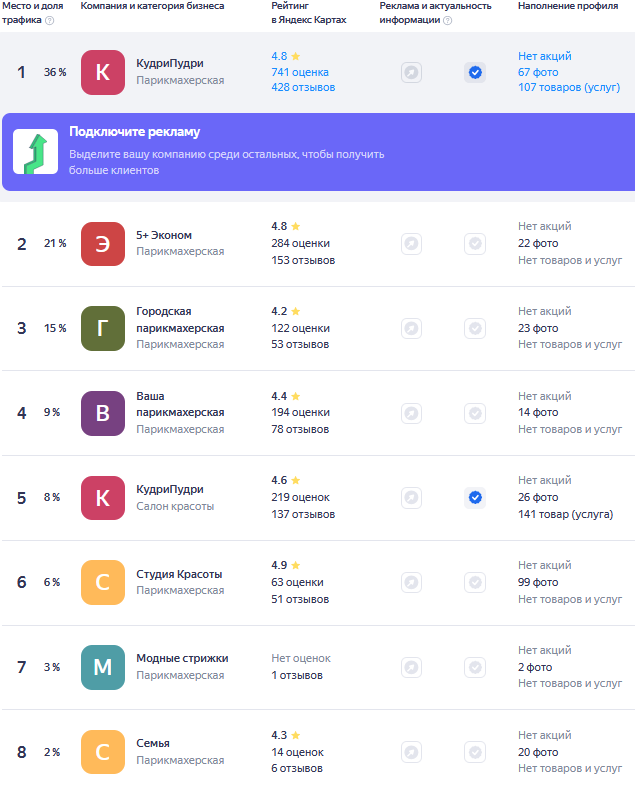Click the blue verified checkmark for КудриПудри Парикмахерская

475,72
